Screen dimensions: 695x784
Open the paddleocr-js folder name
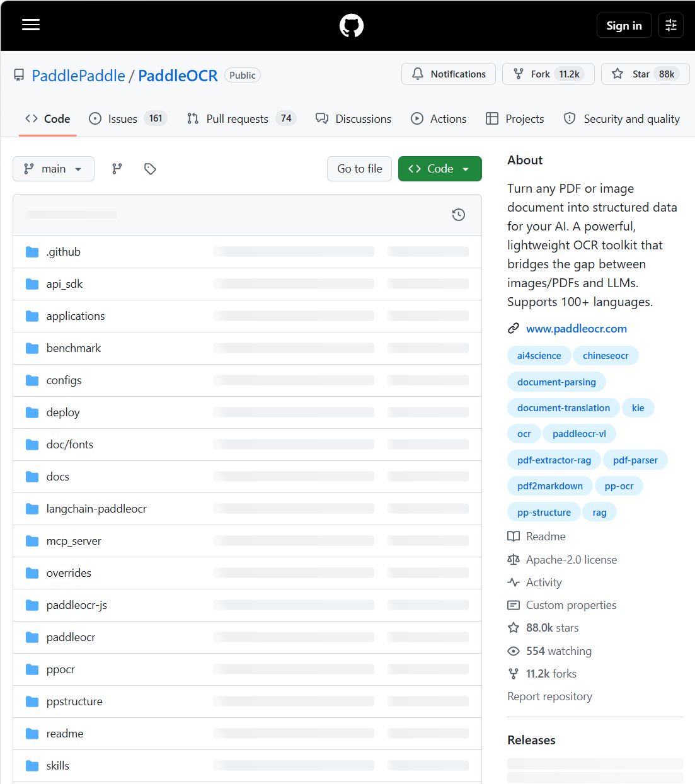point(77,605)
